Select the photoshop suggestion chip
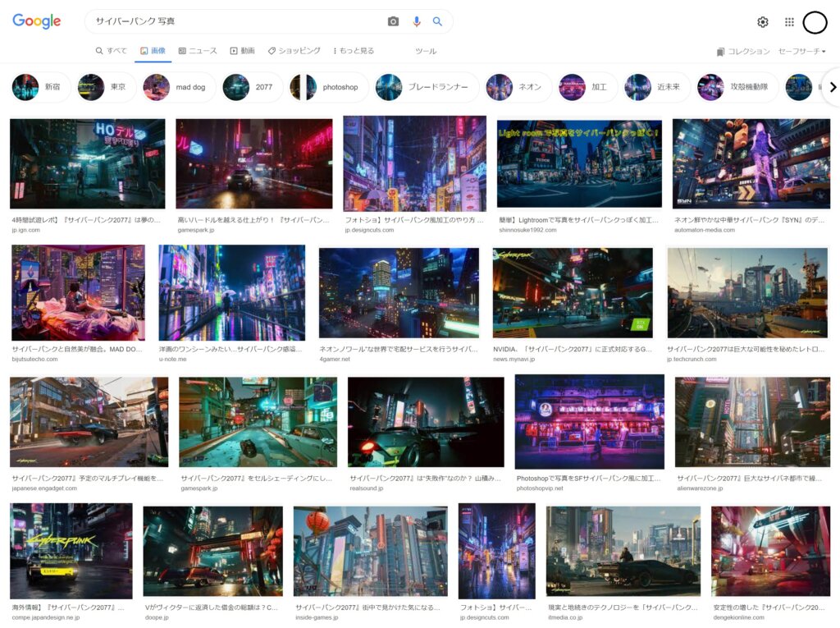 pyautogui.click(x=328, y=87)
